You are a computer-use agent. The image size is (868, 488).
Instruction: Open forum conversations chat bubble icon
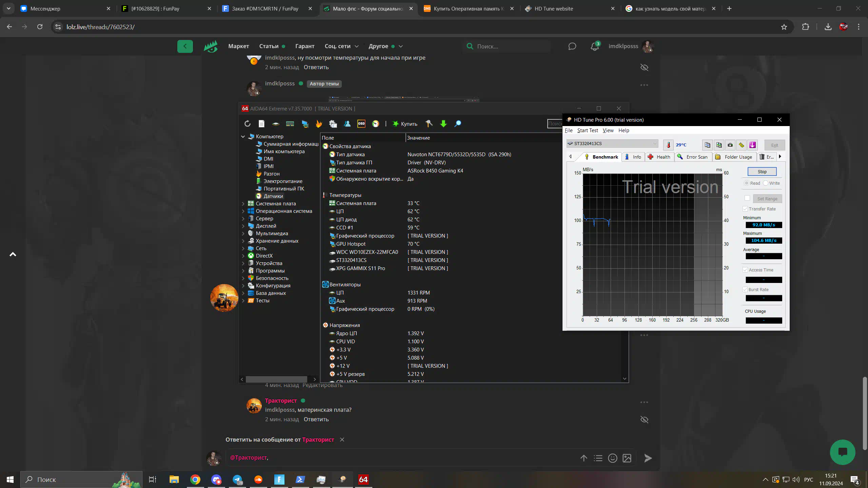(572, 46)
